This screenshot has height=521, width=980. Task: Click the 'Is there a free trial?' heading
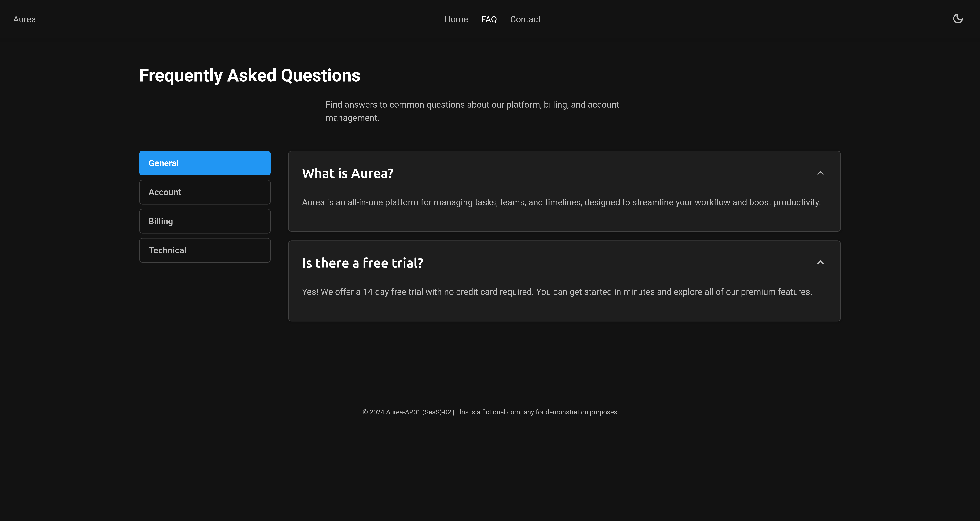[362, 263]
